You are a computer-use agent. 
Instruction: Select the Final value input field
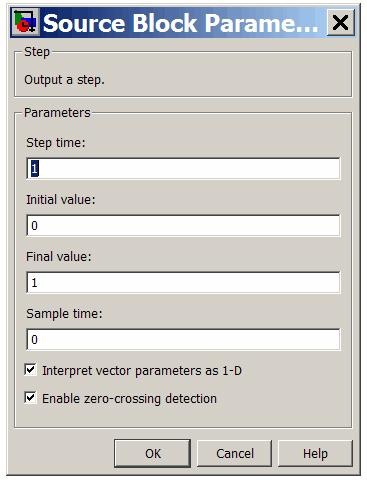[183, 283]
